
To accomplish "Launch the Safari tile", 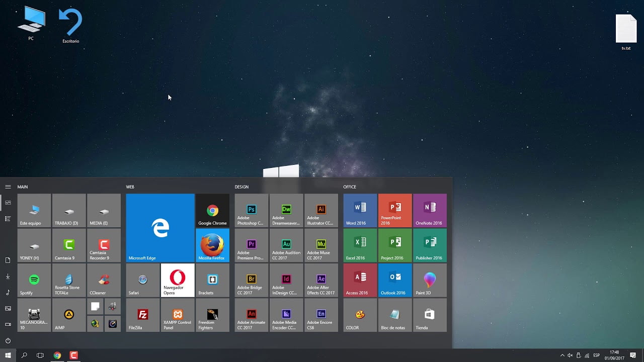I will pyautogui.click(x=143, y=280).
